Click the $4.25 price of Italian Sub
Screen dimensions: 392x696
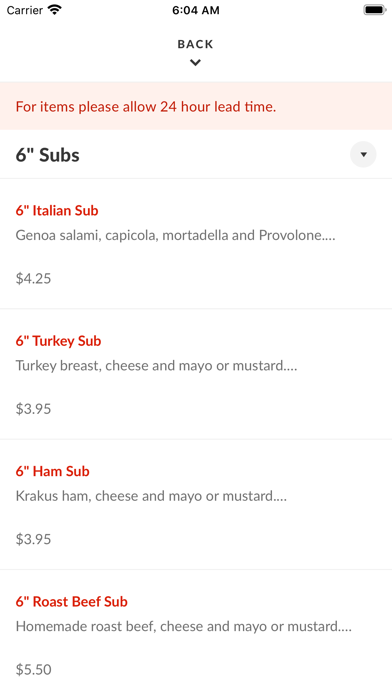33,278
